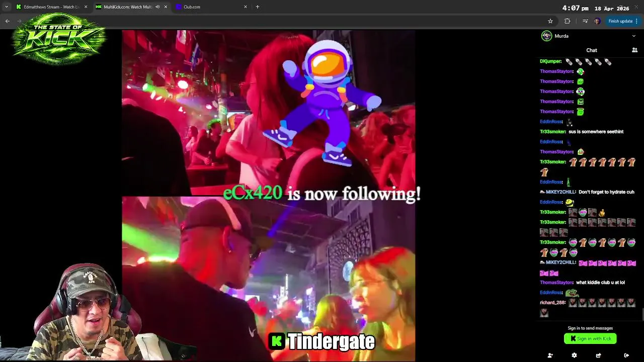The height and width of the screenshot is (362, 644).
Task: Click the follow user icon below chat
Action: (x=550, y=355)
